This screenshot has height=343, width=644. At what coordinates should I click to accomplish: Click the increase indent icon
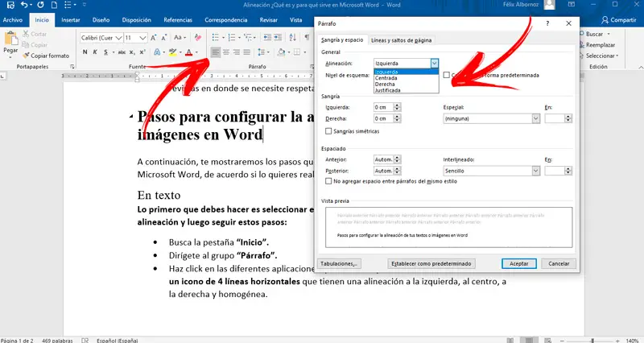coord(278,37)
